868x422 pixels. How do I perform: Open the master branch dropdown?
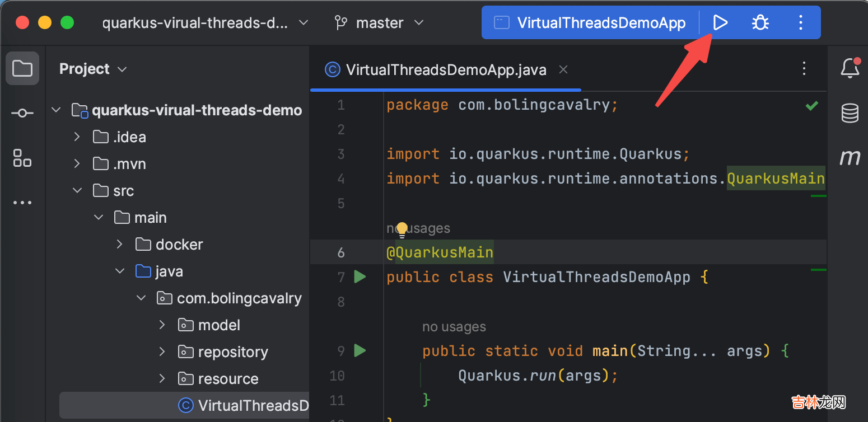[379, 23]
